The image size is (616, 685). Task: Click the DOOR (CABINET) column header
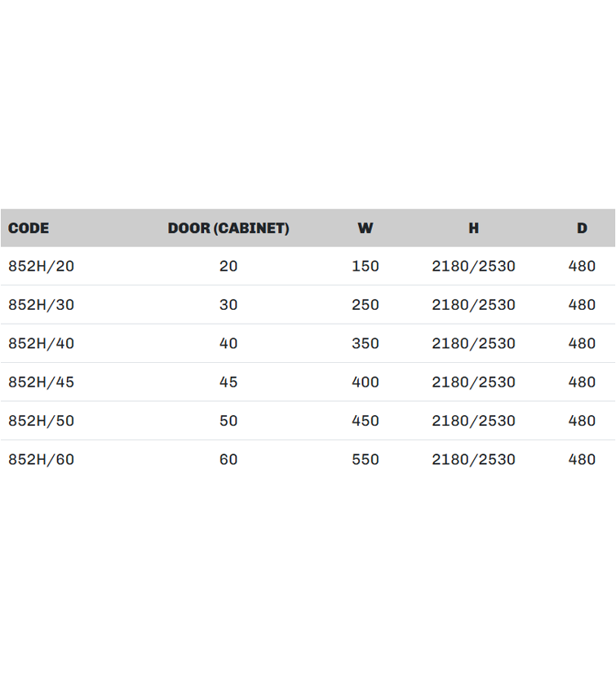(x=228, y=228)
